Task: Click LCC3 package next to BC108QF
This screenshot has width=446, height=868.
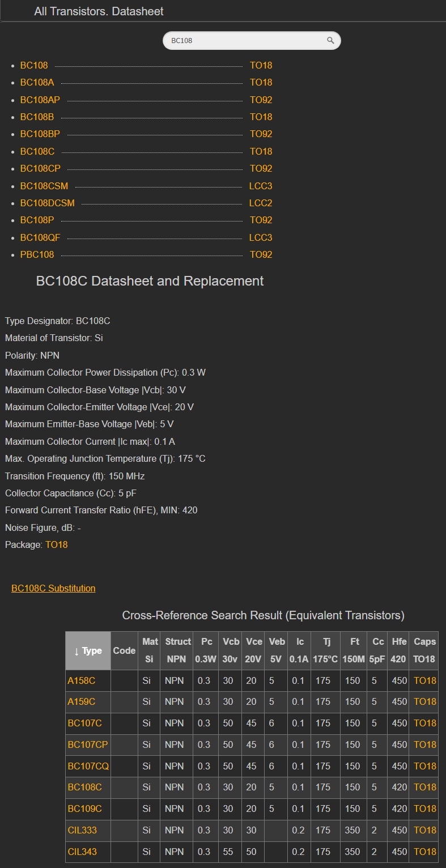Action: 261,237
